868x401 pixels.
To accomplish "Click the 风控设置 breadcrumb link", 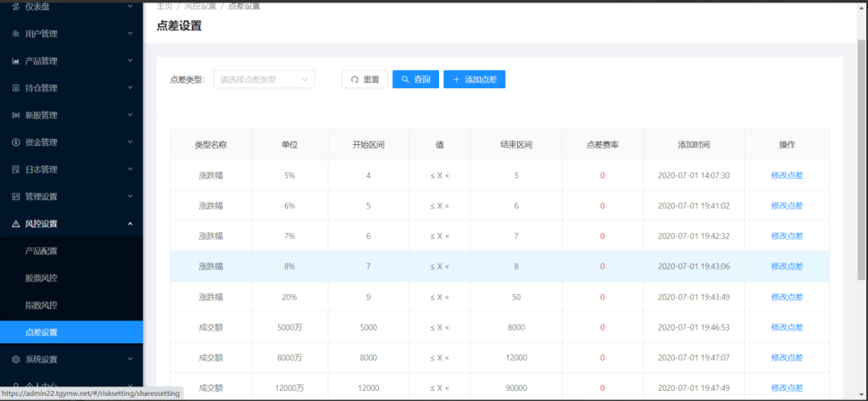I will click(200, 6).
